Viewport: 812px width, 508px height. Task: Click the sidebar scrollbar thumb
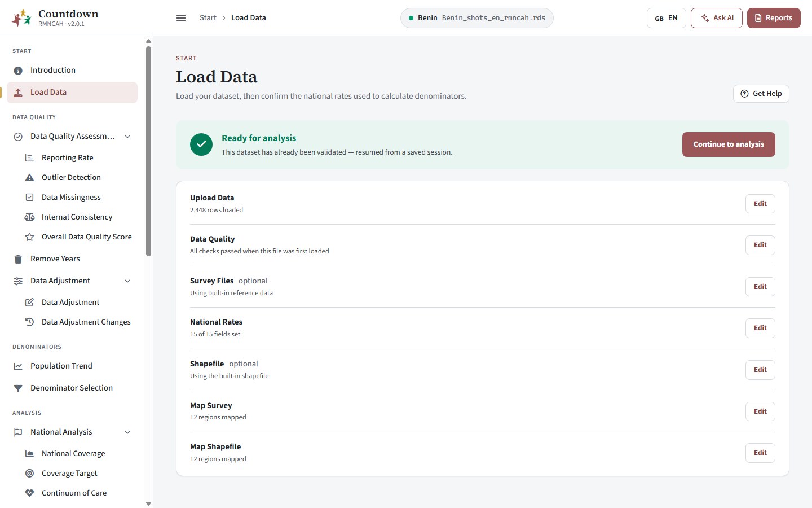coord(148,151)
